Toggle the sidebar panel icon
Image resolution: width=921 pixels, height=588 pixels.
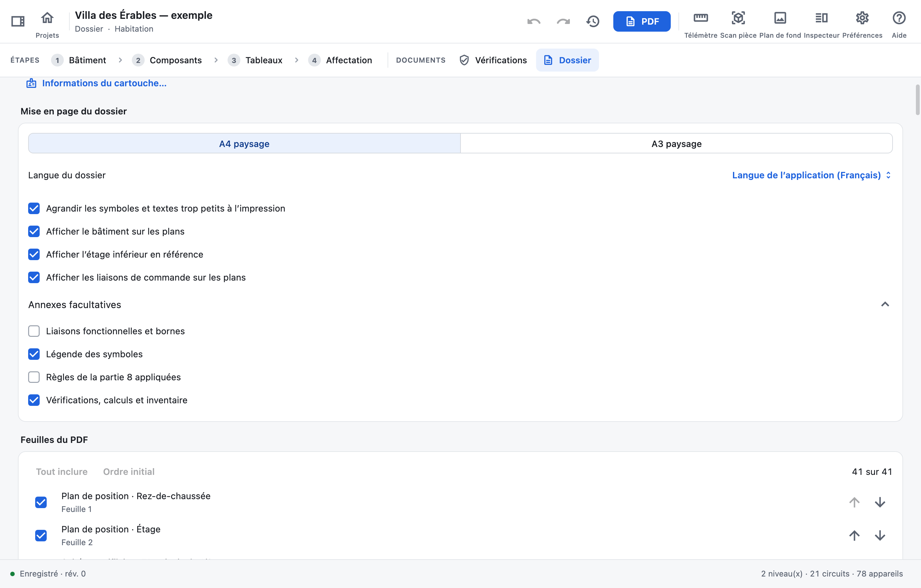[18, 21]
